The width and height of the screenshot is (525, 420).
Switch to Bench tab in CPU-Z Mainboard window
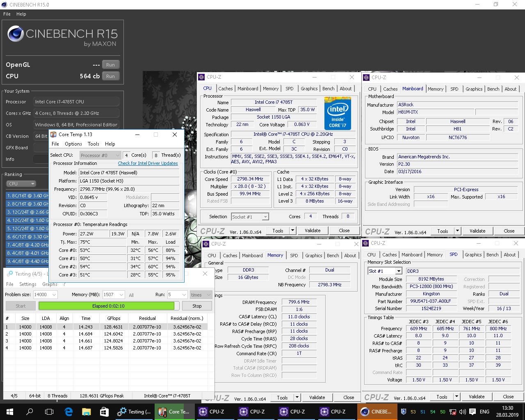click(493, 89)
